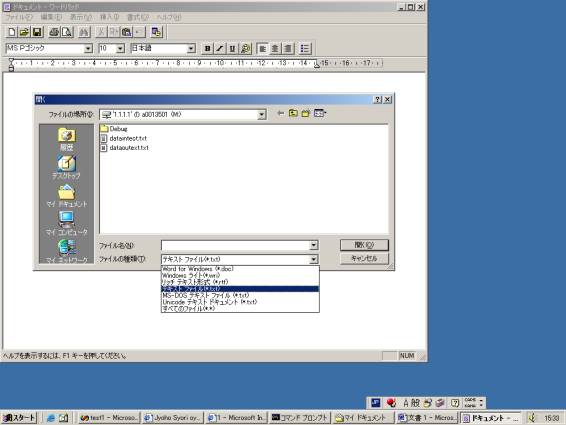Viewport: 566px width, 425px height.
Task: Expand the ファイルの場所 location dropdown
Action: [261, 114]
